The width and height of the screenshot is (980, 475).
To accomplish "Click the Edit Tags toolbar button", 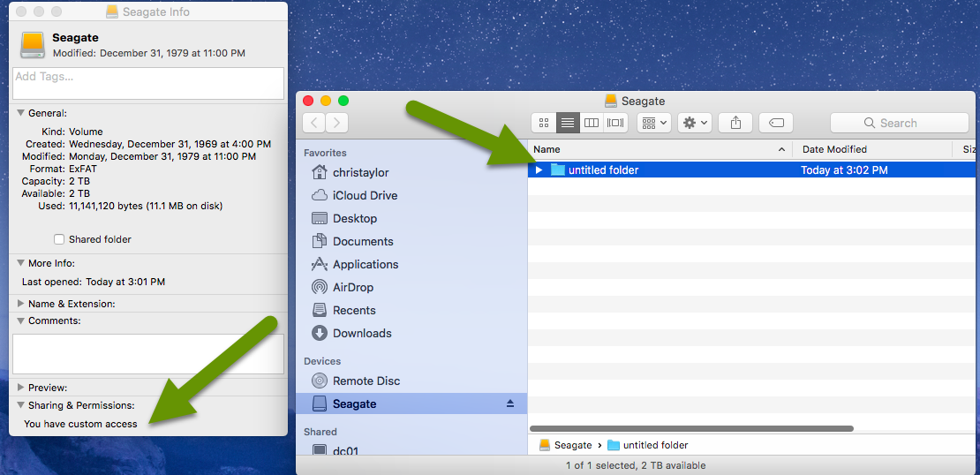I will [776, 123].
